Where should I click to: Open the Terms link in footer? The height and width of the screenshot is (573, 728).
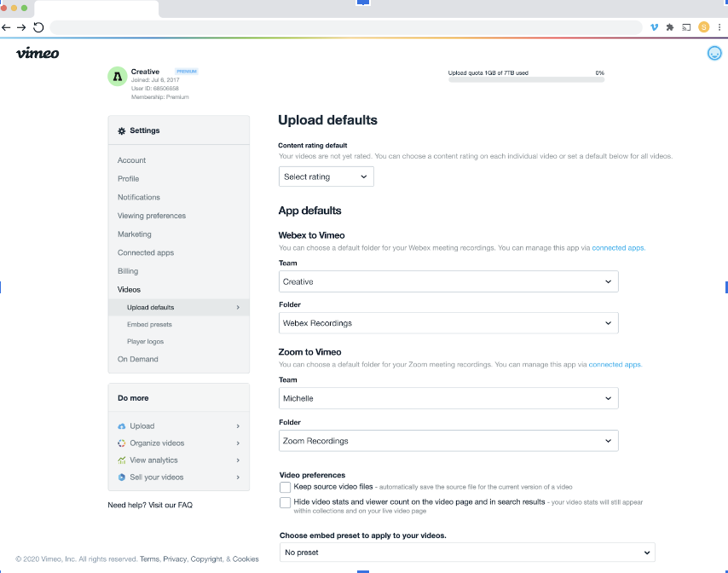tap(149, 559)
